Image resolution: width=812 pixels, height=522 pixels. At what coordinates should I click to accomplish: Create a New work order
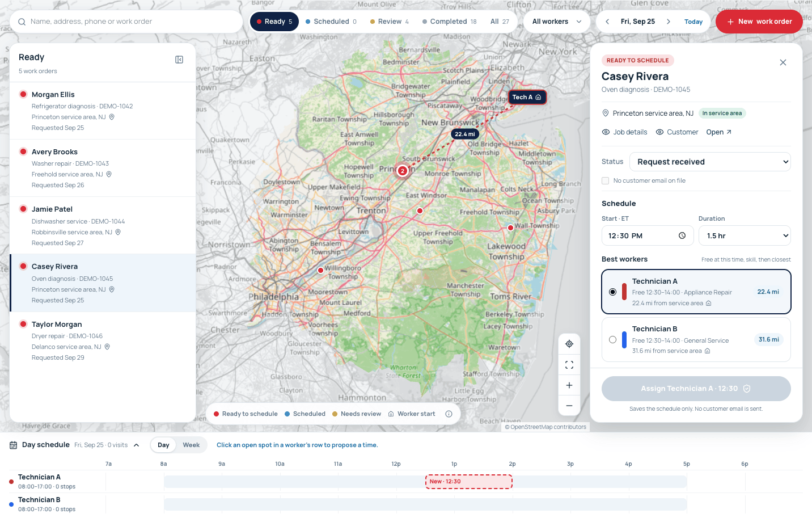click(x=759, y=22)
